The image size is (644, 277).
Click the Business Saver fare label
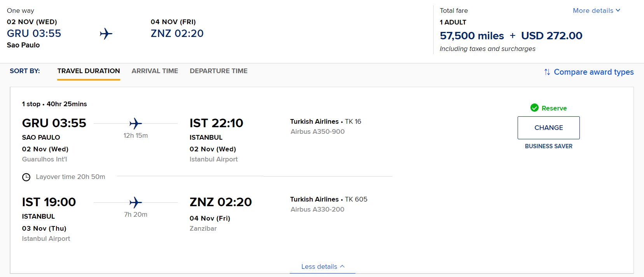click(x=548, y=146)
